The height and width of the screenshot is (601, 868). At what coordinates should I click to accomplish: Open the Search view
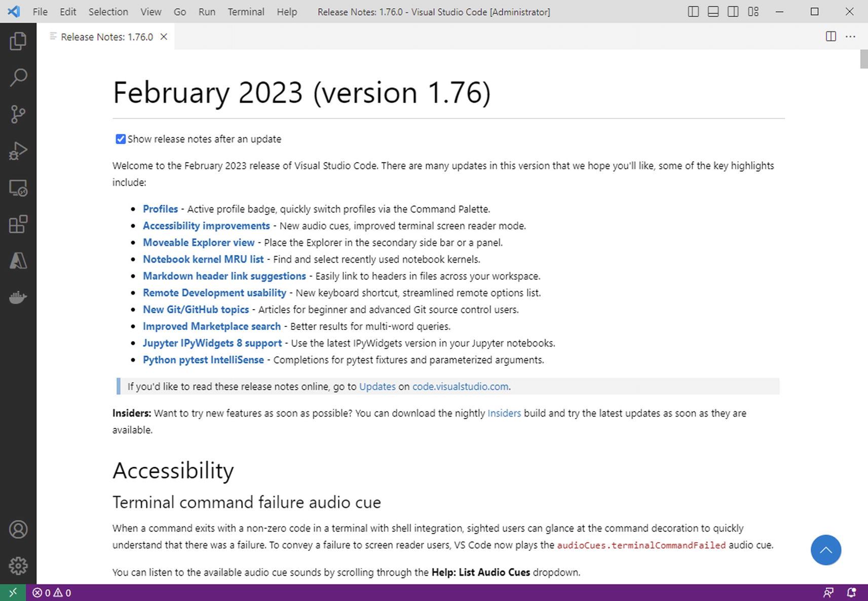pyautogui.click(x=18, y=78)
